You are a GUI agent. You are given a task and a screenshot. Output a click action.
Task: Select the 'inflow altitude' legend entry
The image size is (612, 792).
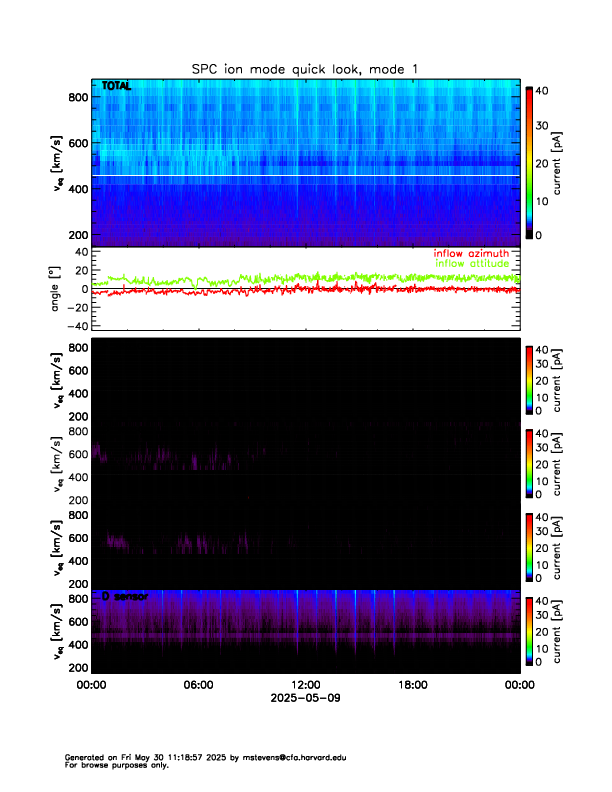point(476,263)
